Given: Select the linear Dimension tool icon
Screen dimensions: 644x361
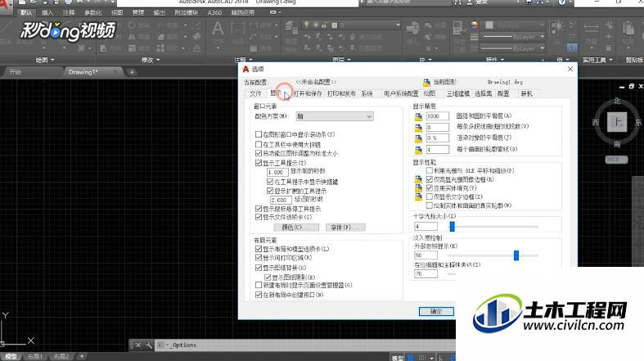Looking at the screenshot, I should 238,29.
